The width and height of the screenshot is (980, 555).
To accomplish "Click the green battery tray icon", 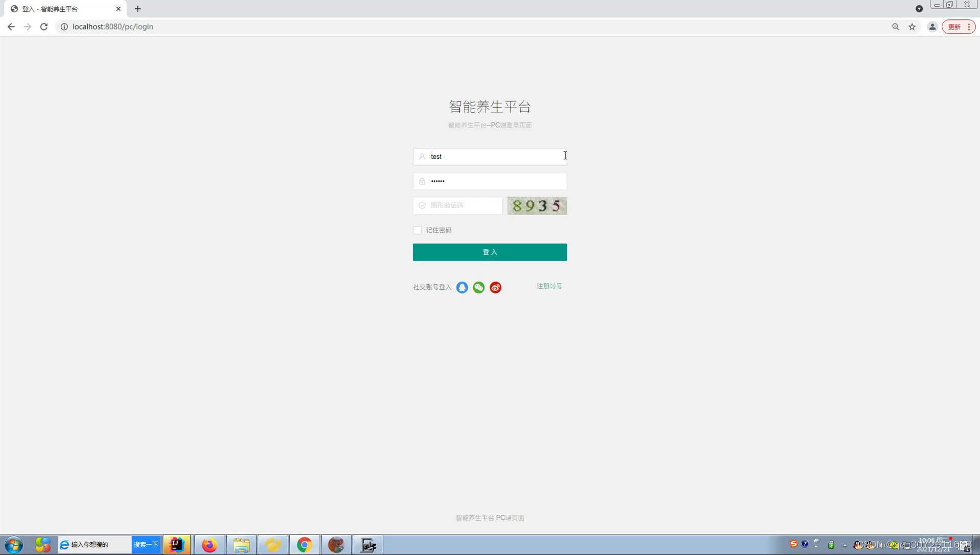I will (831, 545).
